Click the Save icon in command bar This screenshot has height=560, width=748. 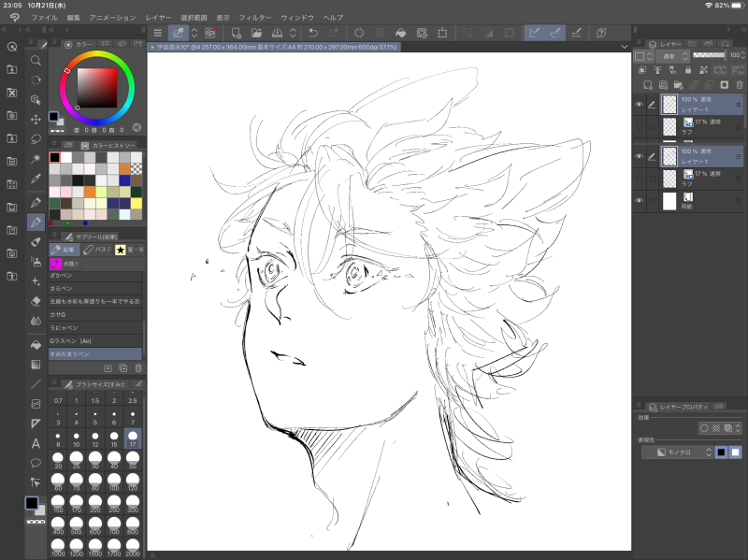(277, 33)
